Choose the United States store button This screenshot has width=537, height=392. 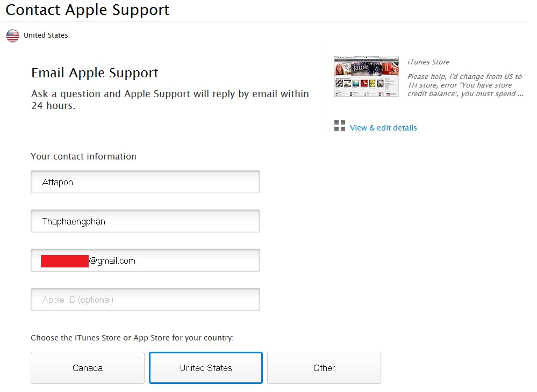point(206,368)
